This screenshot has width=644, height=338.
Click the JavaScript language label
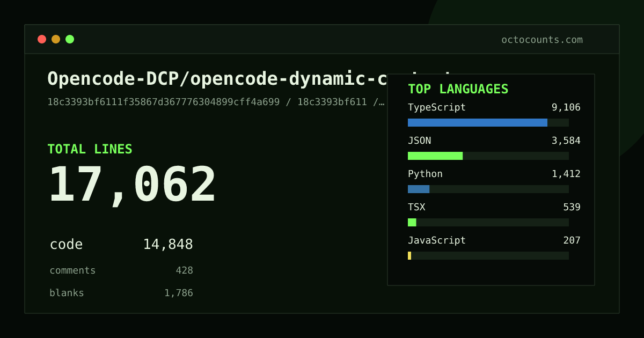437,240
